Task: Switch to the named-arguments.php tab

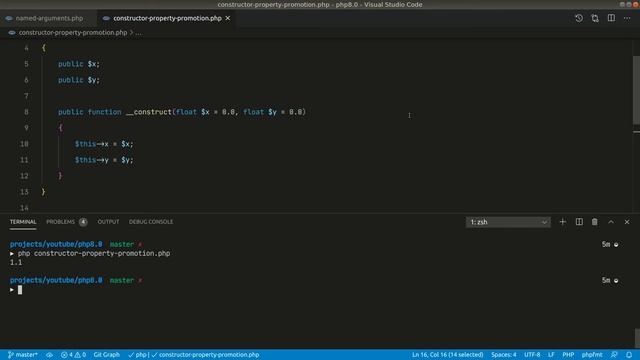Action: (x=49, y=18)
